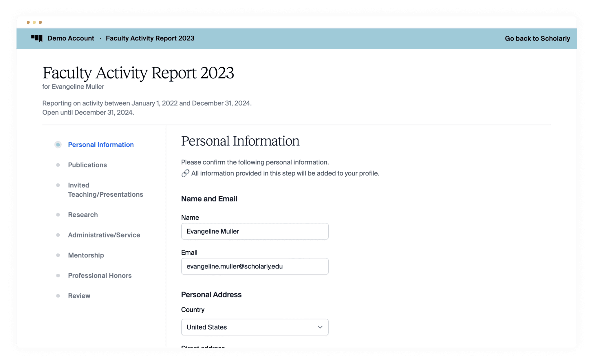This screenshot has width=593, height=364.
Task: Select the Mentorship sidebar item
Action: 86,255
